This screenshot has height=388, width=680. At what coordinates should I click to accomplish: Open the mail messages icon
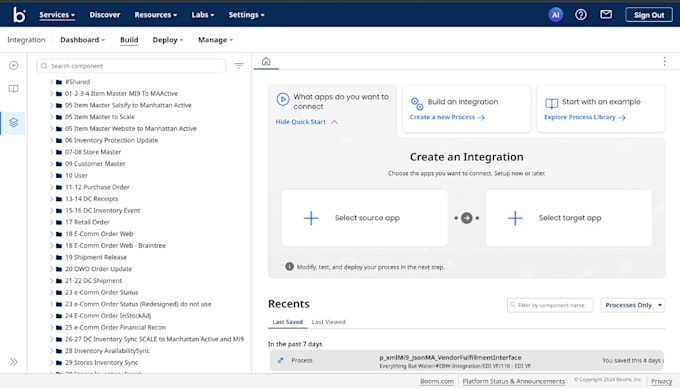point(606,15)
